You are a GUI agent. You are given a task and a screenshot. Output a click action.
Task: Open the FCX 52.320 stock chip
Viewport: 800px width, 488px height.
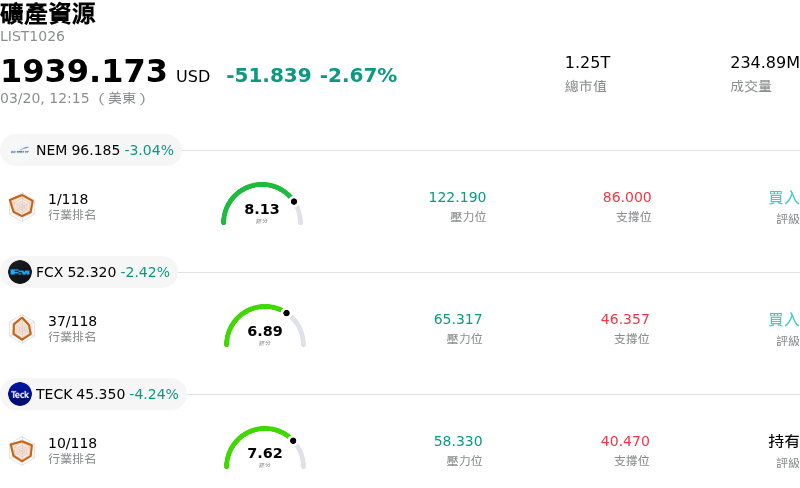[x=89, y=272]
